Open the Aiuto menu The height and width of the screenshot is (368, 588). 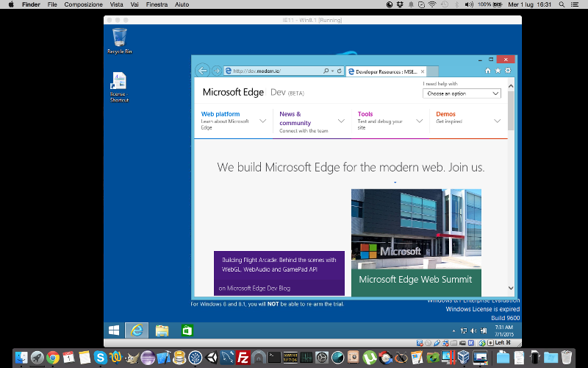point(182,4)
